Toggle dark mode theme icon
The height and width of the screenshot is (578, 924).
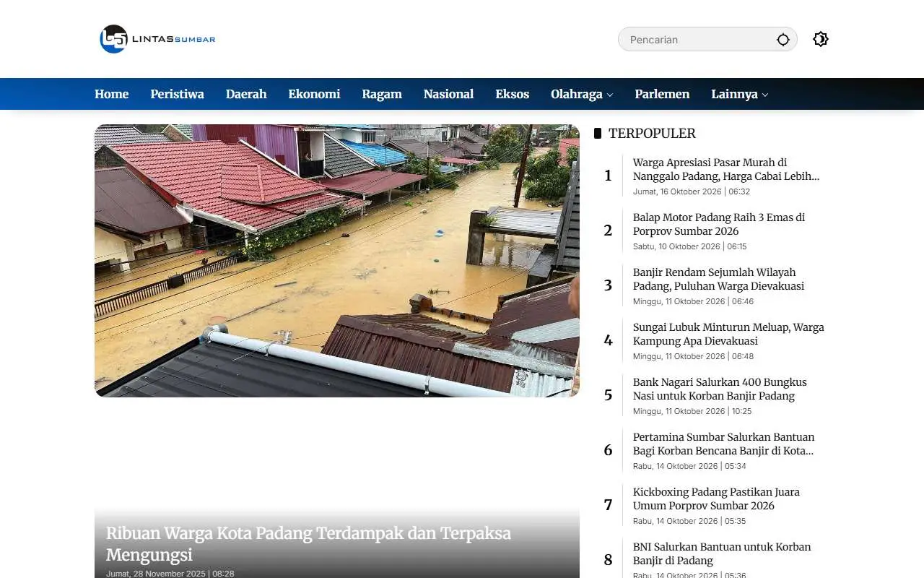coord(820,39)
